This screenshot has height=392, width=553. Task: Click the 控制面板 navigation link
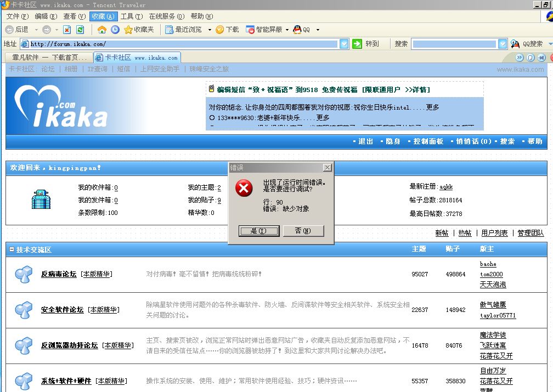[428, 141]
